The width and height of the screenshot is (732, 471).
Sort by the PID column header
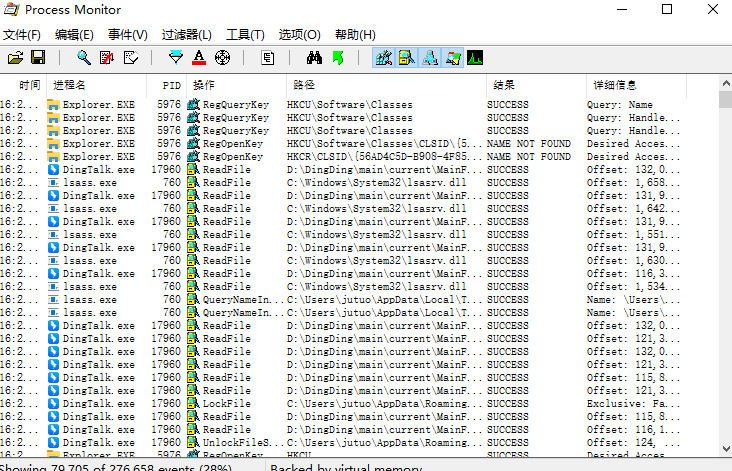pos(167,85)
